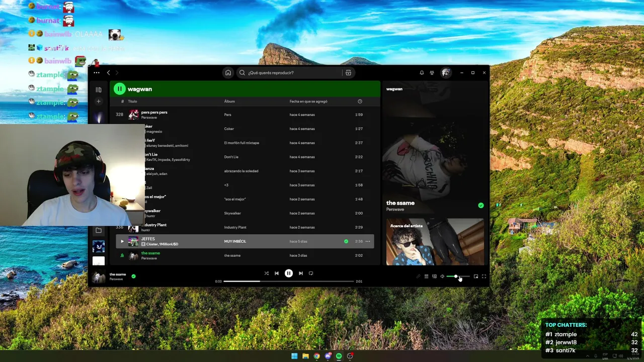Open the Browse icon in search bar

[348, 73]
